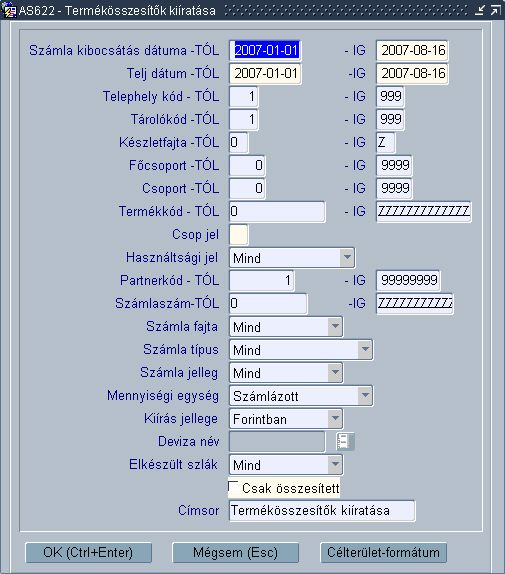This screenshot has height=574, width=505.
Task: Select the Partnerkód -TÓL field
Action: click(262, 280)
